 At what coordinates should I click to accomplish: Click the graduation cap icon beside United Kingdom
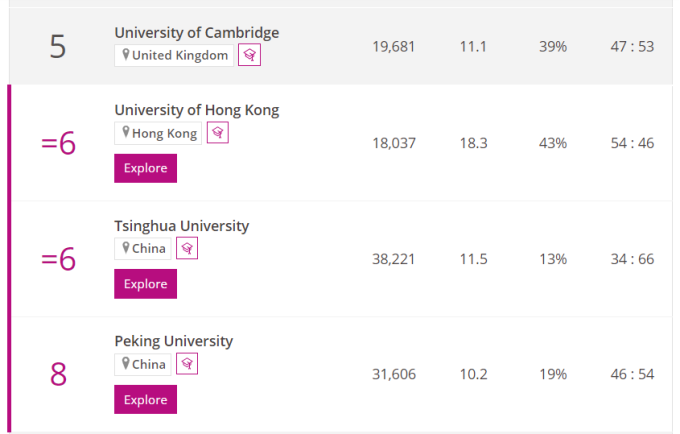249,56
